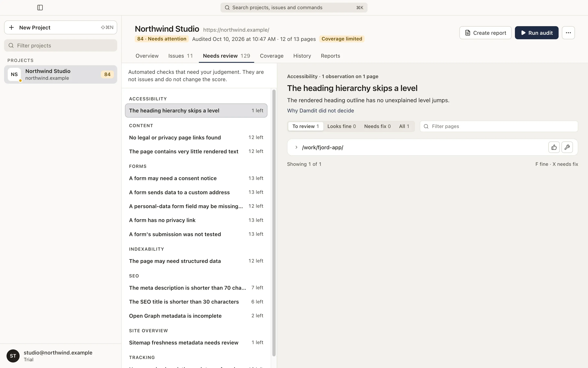588x368 pixels.
Task: Open the Reports tab
Action: [x=331, y=56]
